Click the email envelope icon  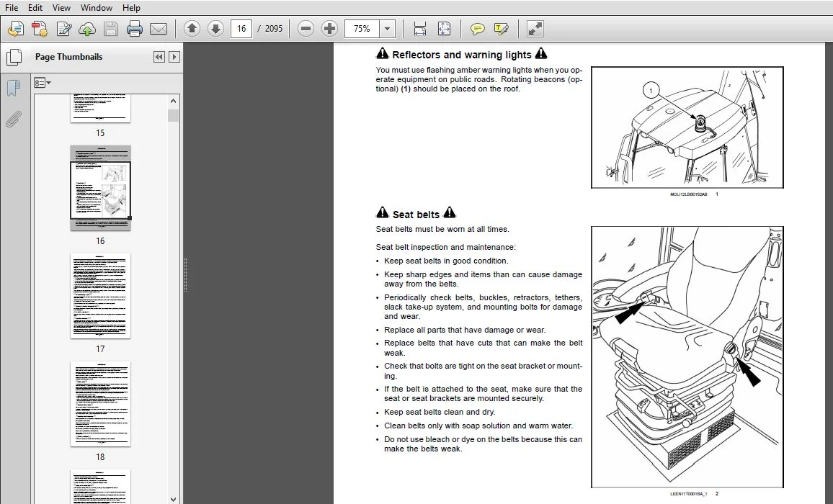coord(159,29)
